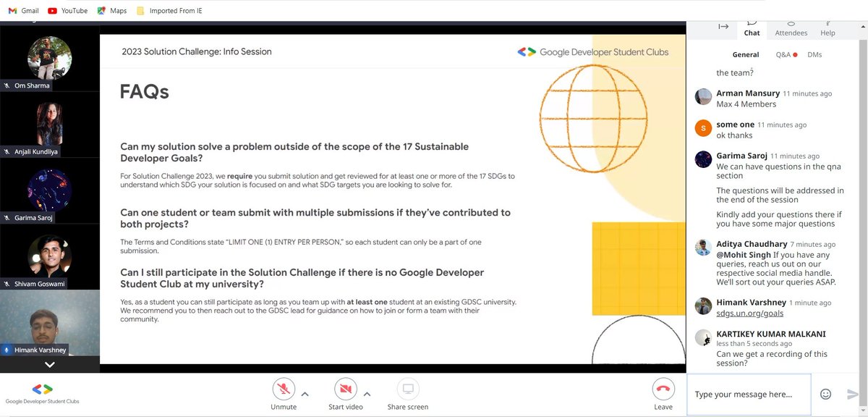Expand more participants with down chevron

tap(49, 364)
